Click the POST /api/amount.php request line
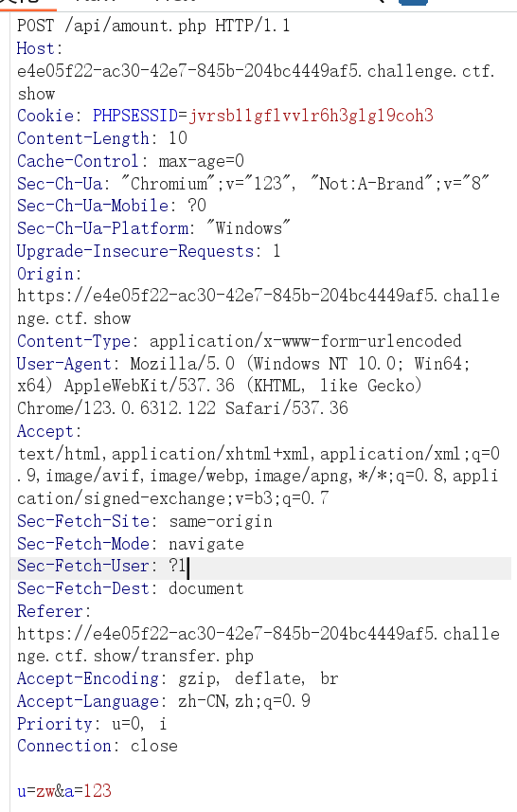The width and height of the screenshot is (517, 812). tap(153, 26)
